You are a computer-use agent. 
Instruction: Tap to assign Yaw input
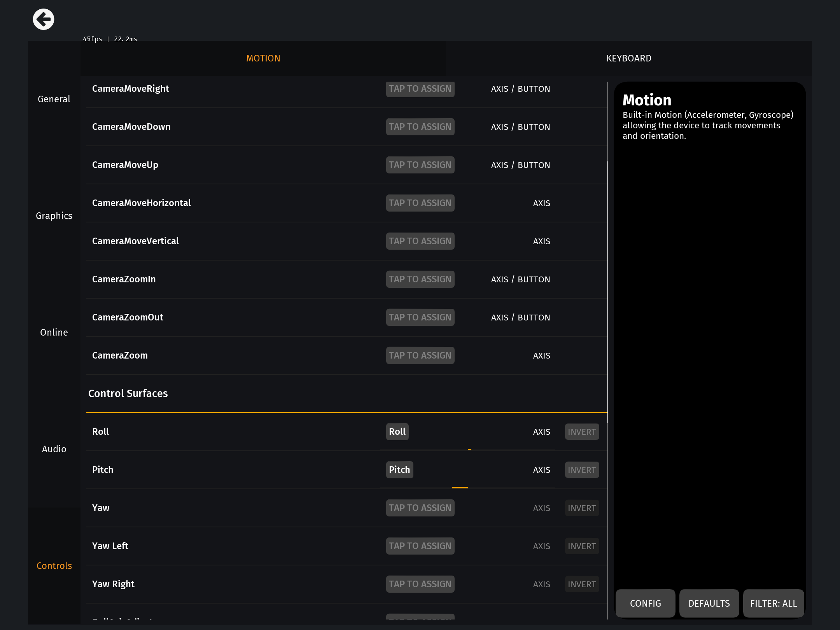pos(420,508)
